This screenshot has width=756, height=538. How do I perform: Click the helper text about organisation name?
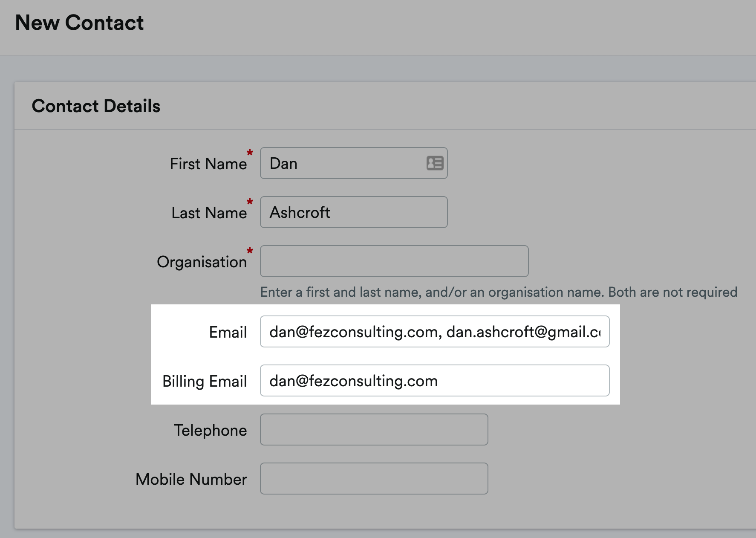498,292
